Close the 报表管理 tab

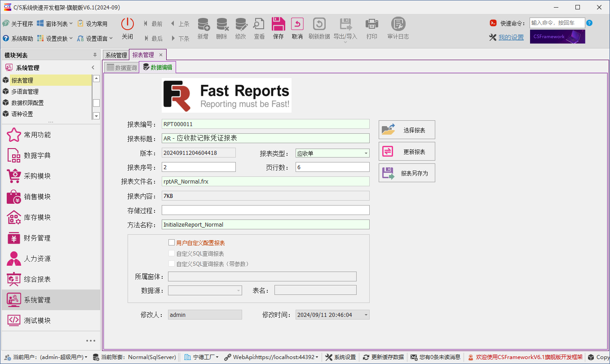click(161, 55)
